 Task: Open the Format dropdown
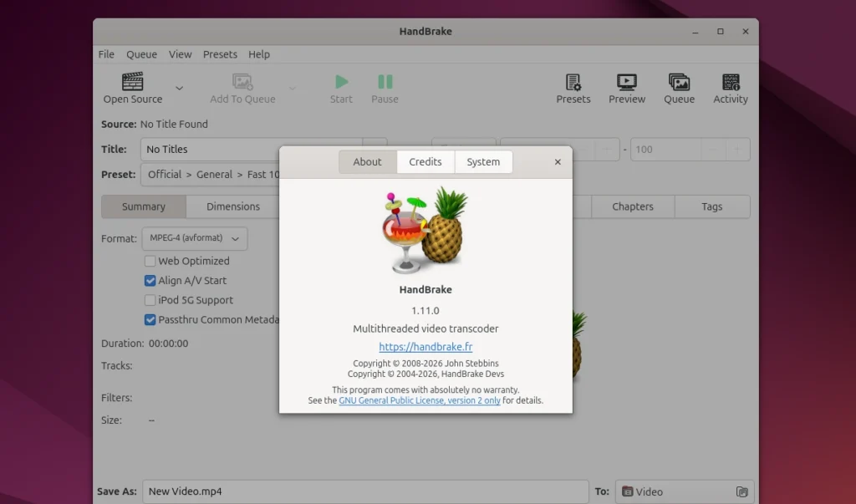(194, 238)
